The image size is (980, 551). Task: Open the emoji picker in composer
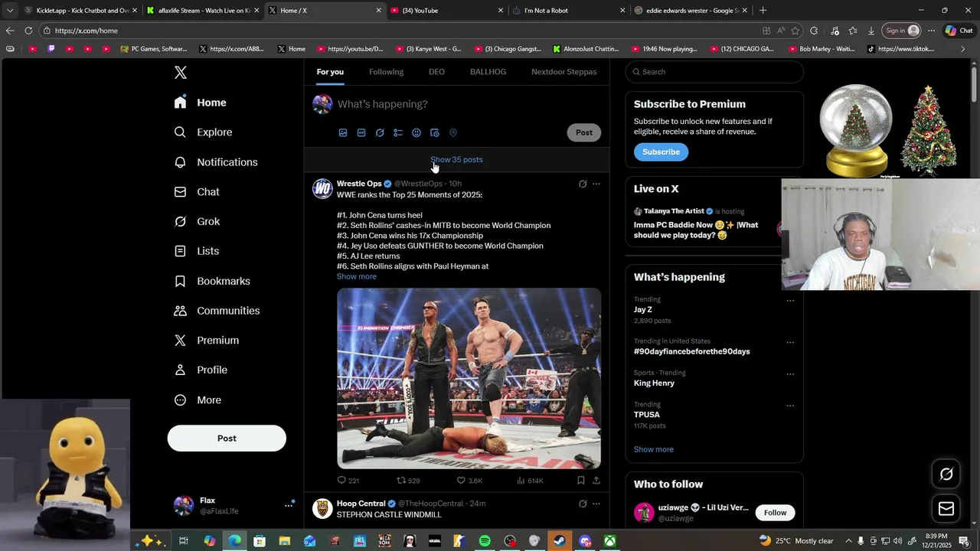(x=416, y=132)
